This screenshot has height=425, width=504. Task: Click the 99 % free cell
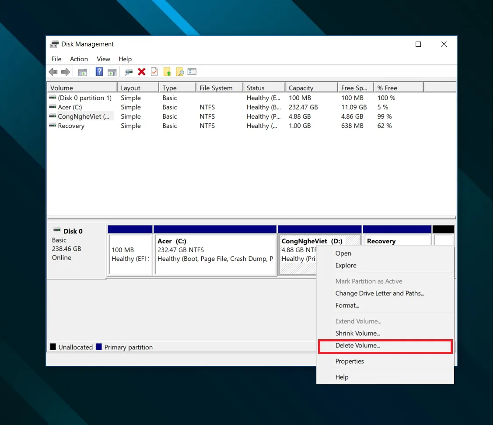coord(385,116)
